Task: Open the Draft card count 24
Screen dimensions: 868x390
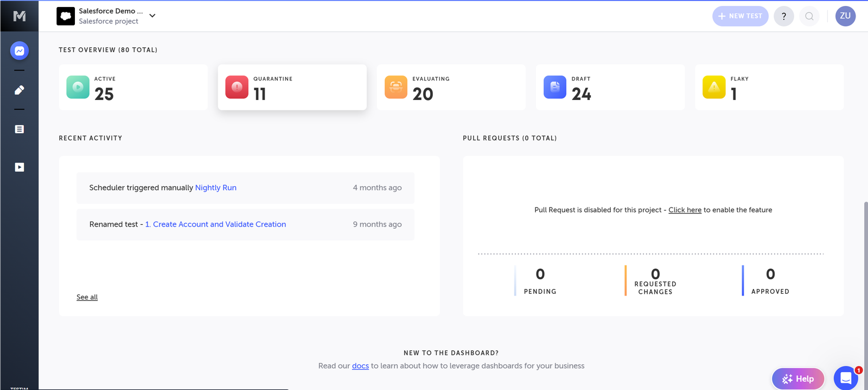Action: [x=582, y=95]
